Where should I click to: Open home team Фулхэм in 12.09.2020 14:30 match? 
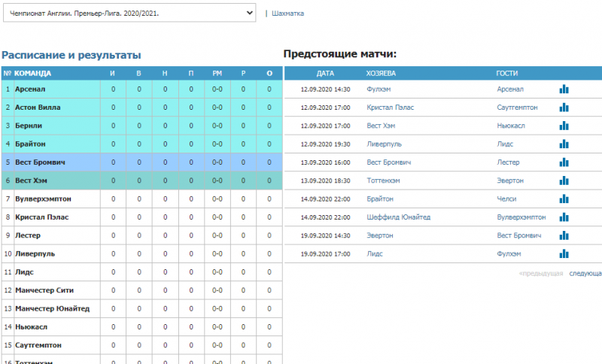pos(379,89)
